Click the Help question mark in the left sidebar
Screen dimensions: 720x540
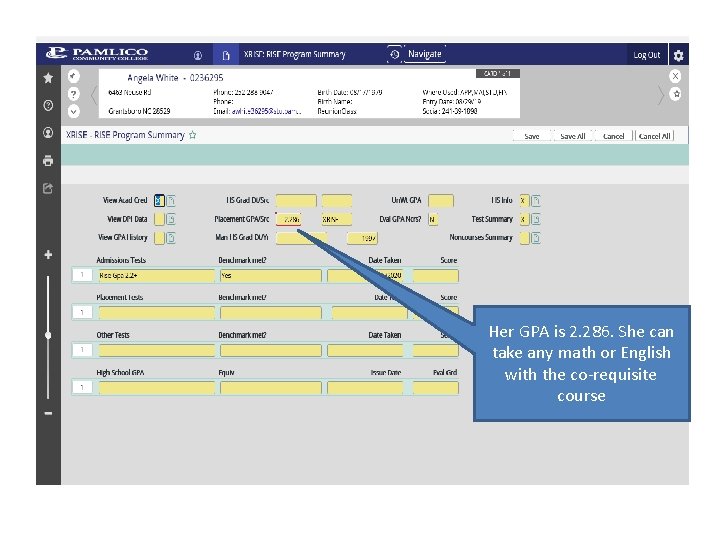(x=48, y=105)
